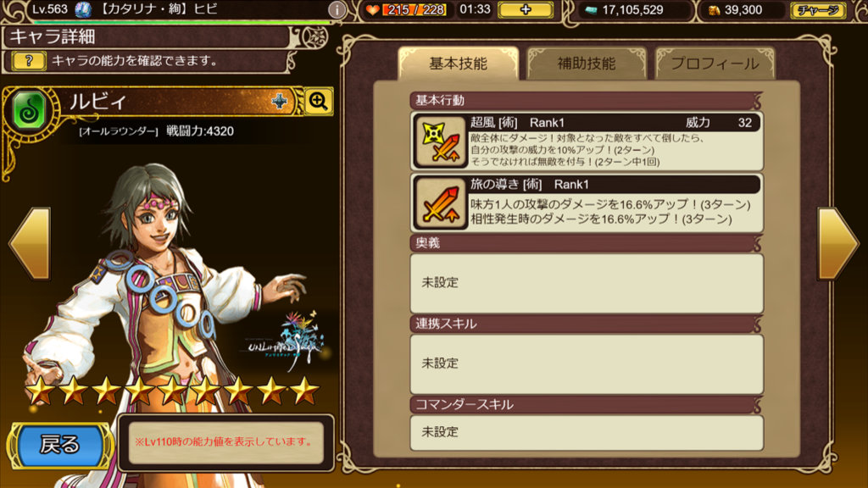Image resolution: width=868 pixels, height=488 pixels.
Task: Tap the gold coin currency icon
Action: pyautogui.click(x=714, y=10)
